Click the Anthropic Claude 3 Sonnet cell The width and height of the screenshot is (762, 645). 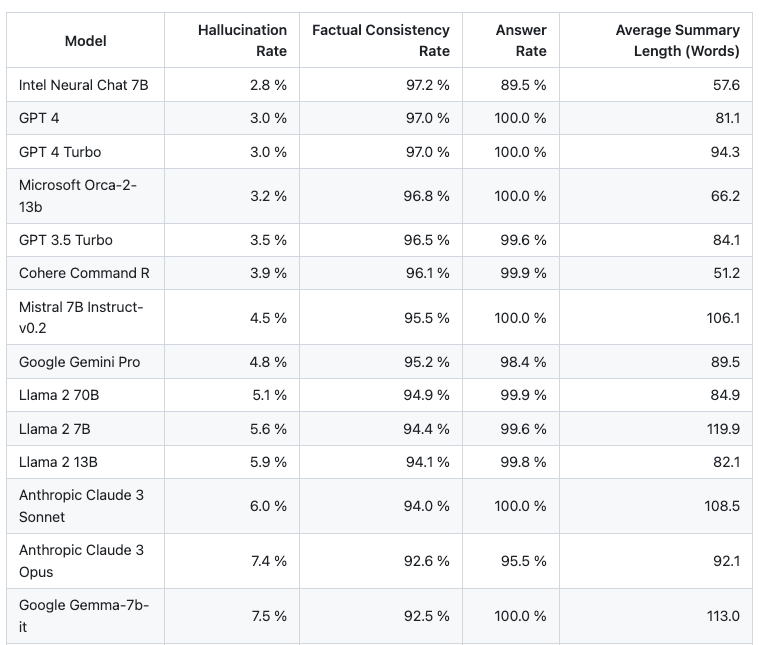click(x=81, y=506)
